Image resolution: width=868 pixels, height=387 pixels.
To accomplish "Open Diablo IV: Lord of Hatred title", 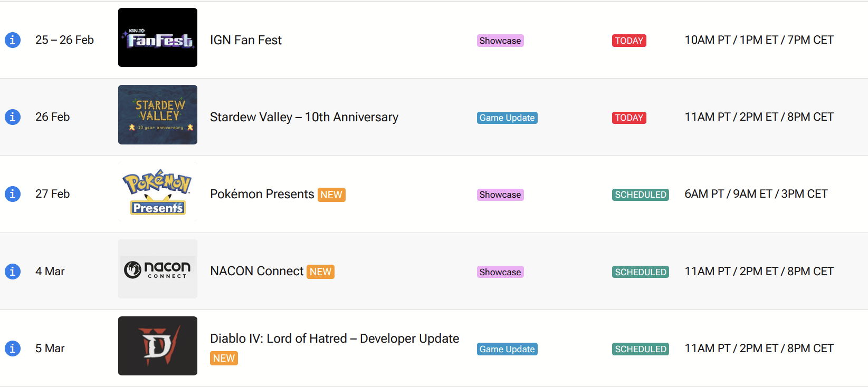I will (x=335, y=338).
